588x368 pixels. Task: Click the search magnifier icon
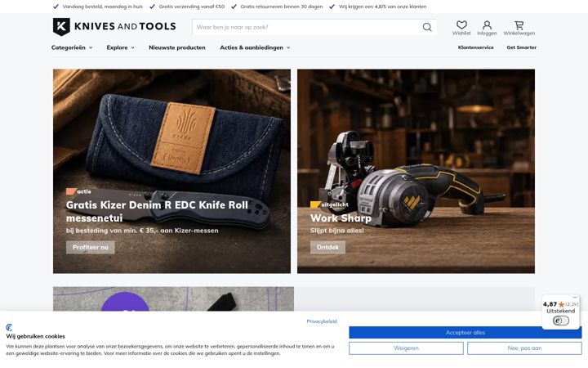coord(427,27)
